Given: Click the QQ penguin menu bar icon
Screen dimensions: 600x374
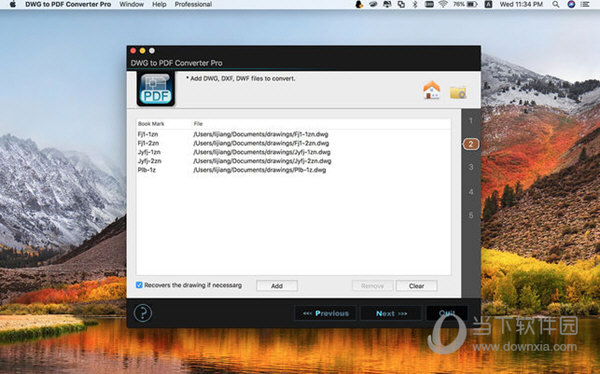Looking at the screenshot, I should coord(359,4).
